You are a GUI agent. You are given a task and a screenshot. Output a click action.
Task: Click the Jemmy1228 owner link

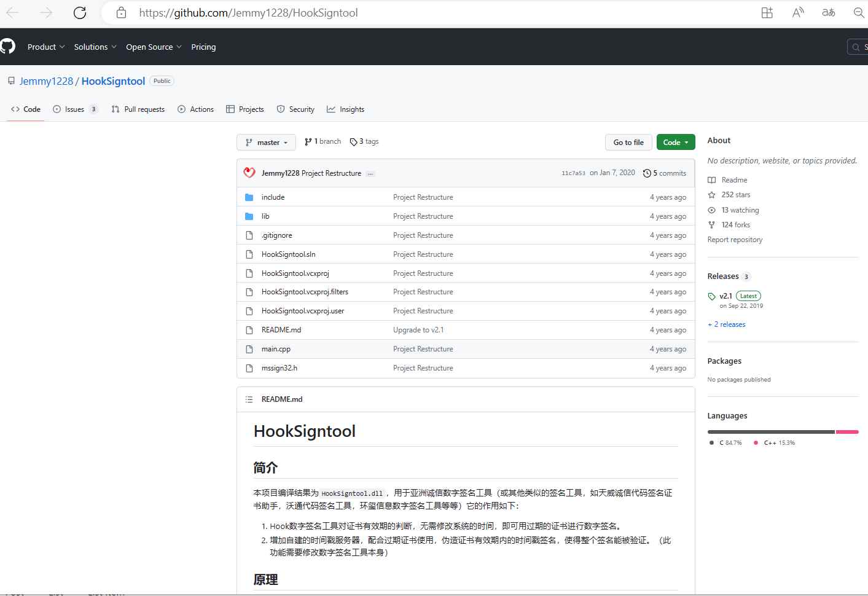[x=46, y=81]
